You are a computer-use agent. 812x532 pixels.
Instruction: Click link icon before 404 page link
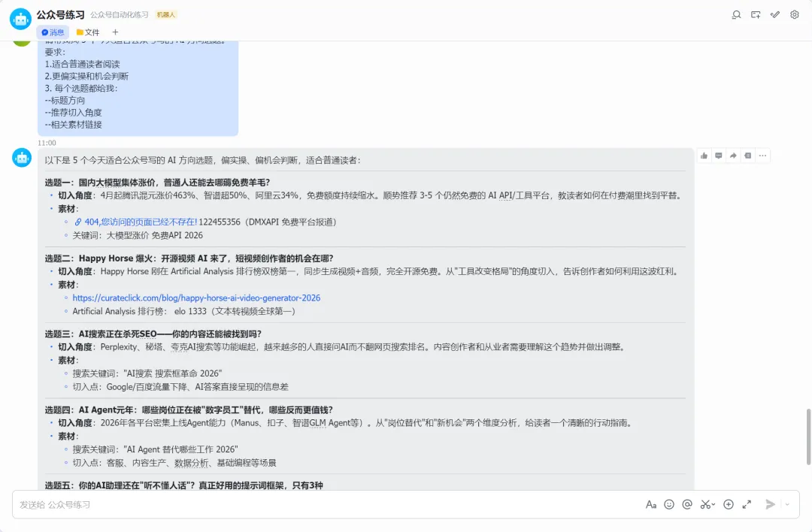(x=77, y=222)
